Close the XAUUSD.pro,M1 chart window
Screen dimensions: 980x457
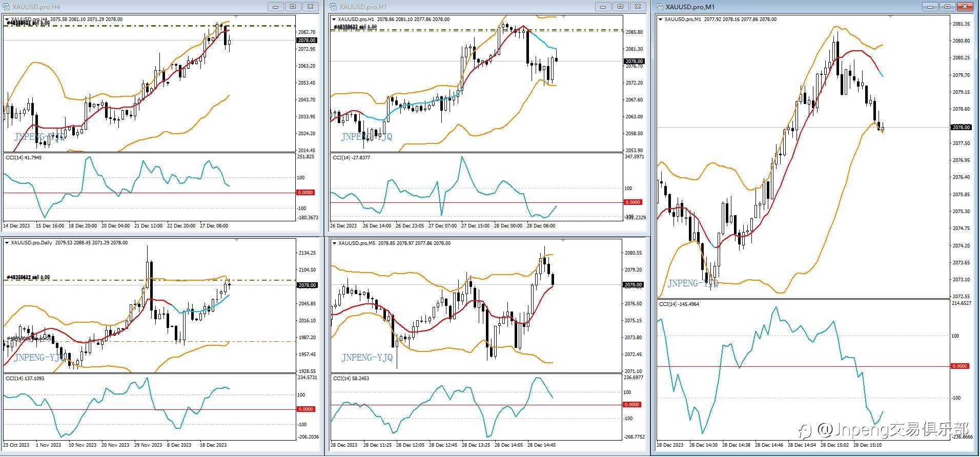[965, 7]
